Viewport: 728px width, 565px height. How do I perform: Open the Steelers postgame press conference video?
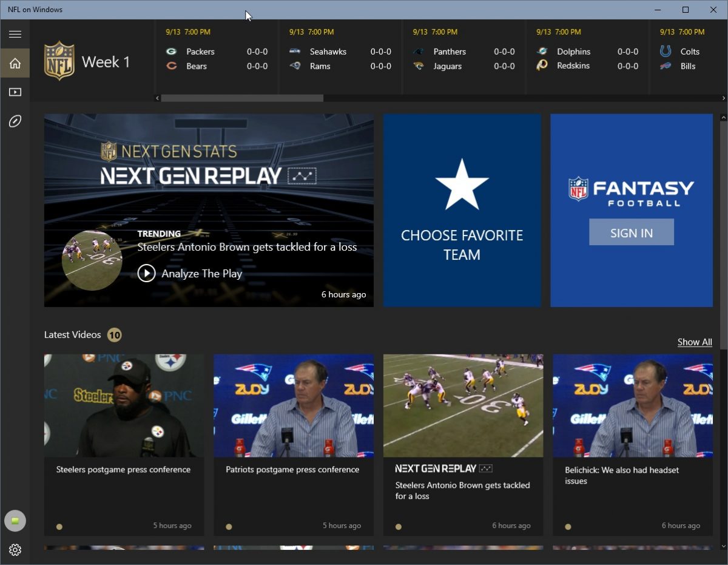coord(124,444)
